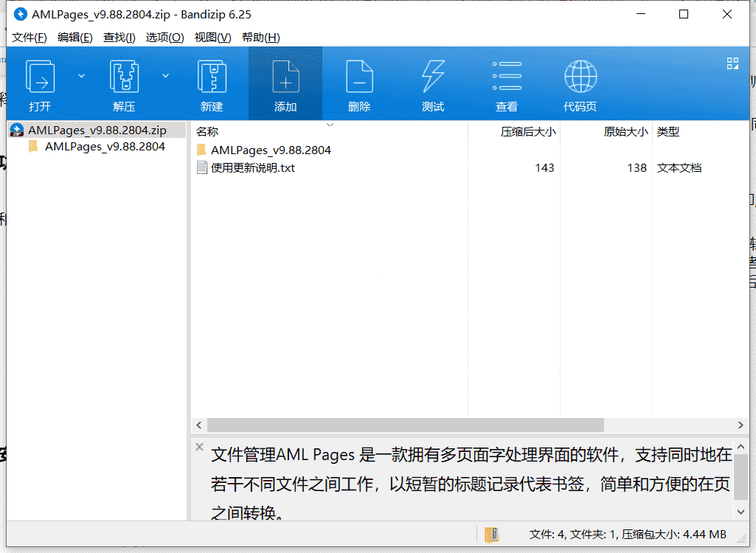Sort by 原始大小 column header

coord(626,132)
